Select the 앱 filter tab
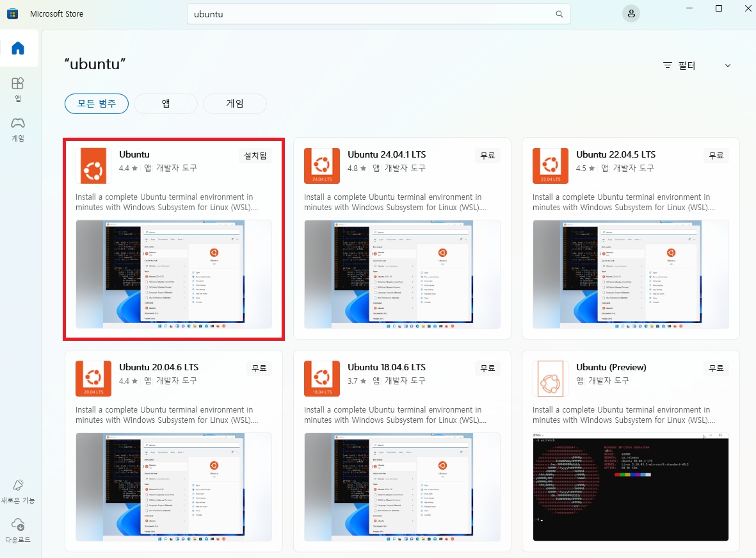The image size is (756, 558). pos(166,104)
